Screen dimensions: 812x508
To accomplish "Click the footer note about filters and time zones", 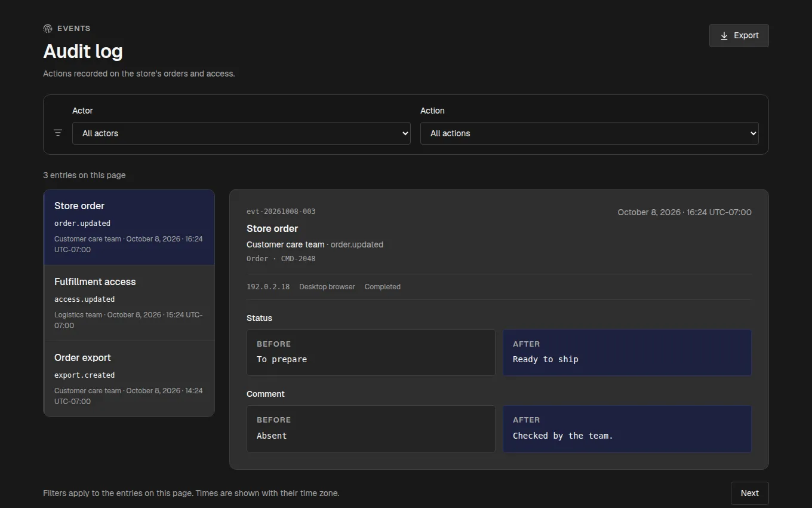I will point(191,493).
